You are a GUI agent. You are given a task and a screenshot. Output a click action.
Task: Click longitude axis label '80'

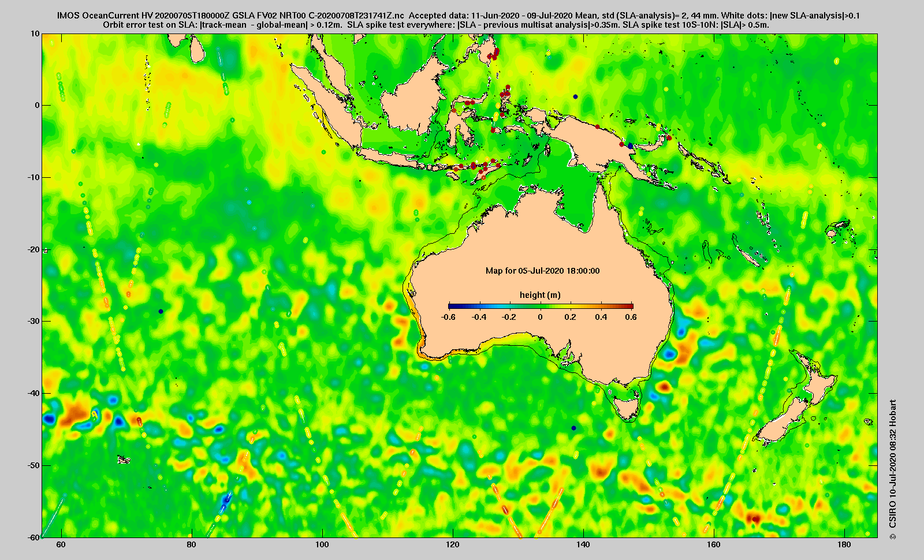tap(192, 544)
